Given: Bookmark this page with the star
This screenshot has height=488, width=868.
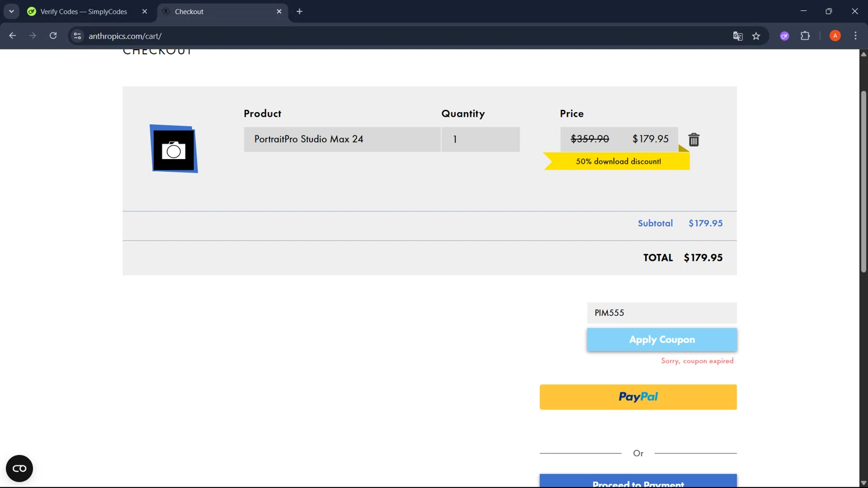Looking at the screenshot, I should tap(756, 36).
